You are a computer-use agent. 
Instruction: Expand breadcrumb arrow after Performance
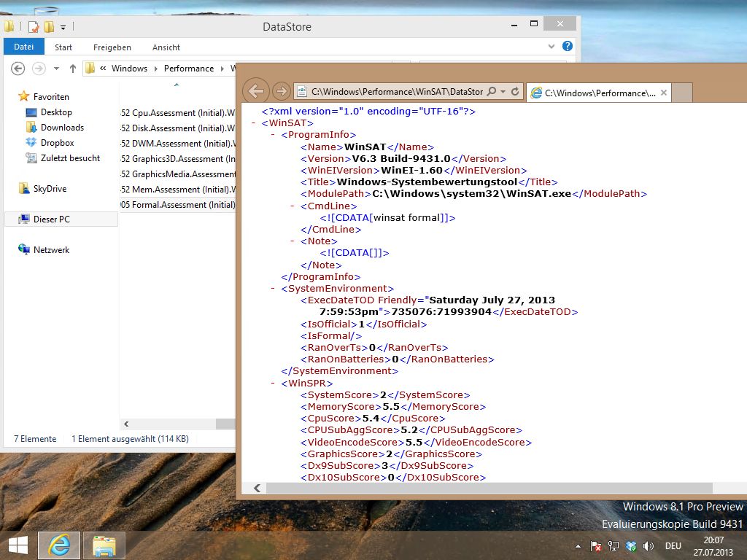tap(222, 69)
